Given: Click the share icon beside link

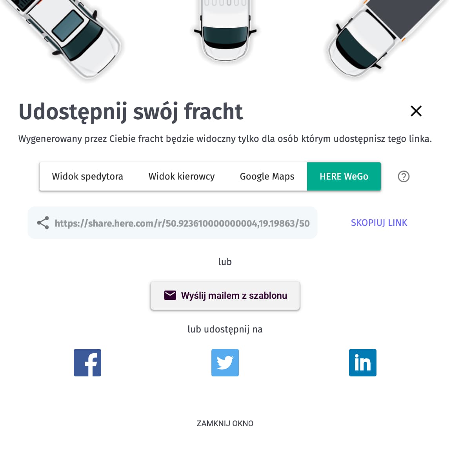Looking at the screenshot, I should (43, 223).
